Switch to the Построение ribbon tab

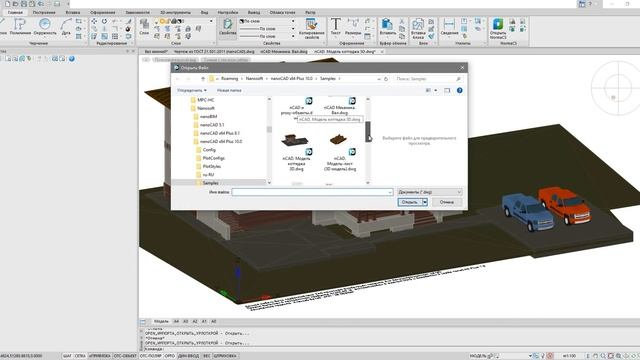(44, 12)
